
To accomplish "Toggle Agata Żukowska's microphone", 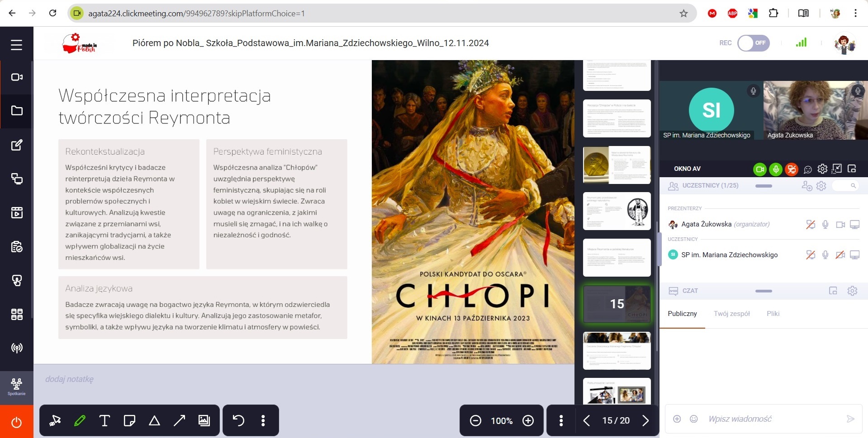I will click(825, 225).
